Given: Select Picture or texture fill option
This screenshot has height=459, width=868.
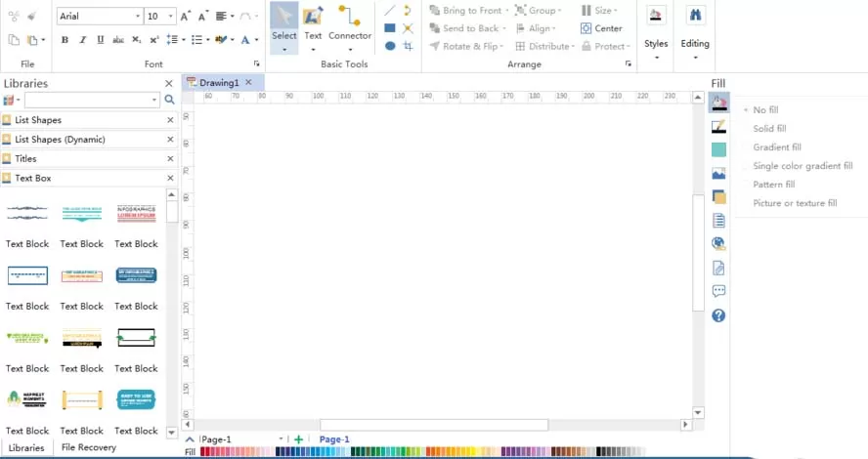Looking at the screenshot, I should (795, 203).
